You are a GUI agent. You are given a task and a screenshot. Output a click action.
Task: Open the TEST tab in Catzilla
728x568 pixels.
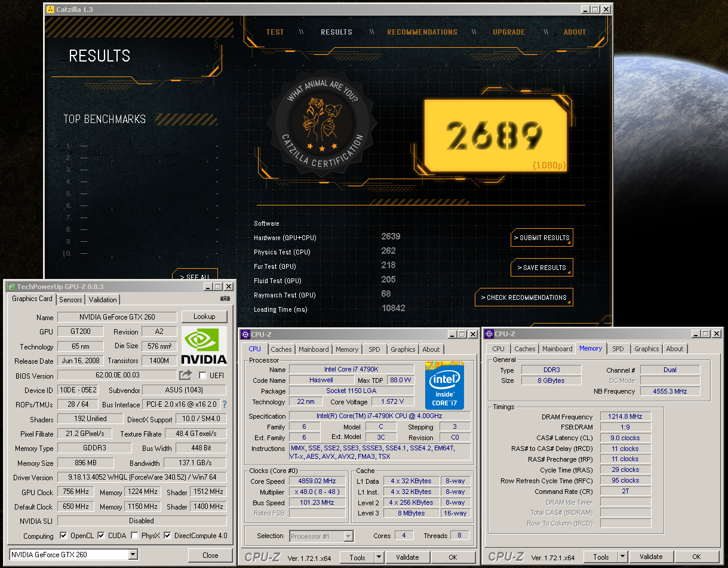275,32
